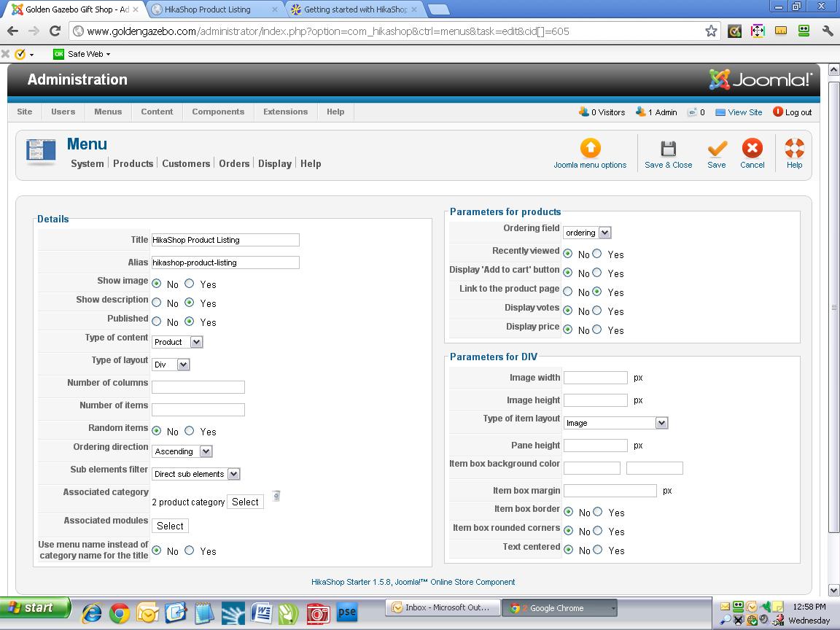Screen dimensions: 840x630
Task: Open the Components menu
Action: click(218, 112)
